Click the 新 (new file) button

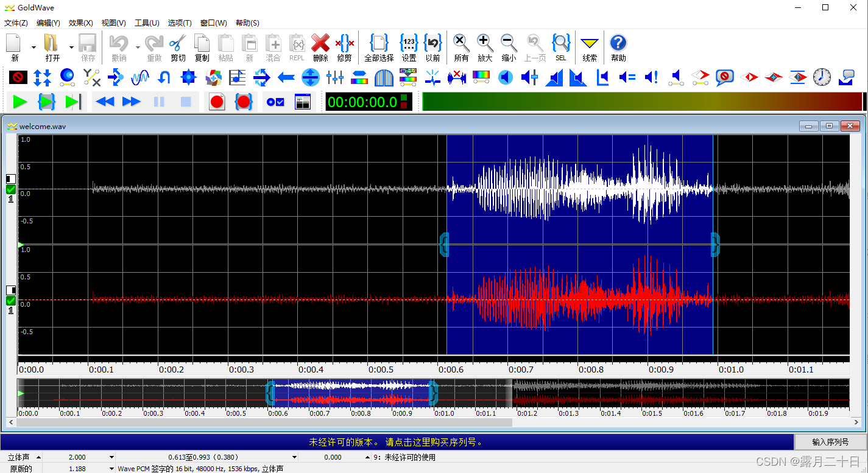[15, 47]
